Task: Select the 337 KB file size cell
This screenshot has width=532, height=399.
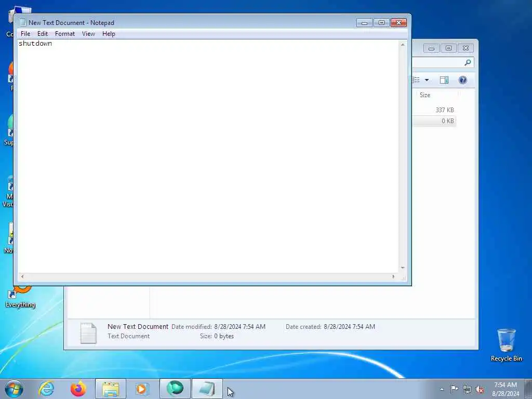Action: click(445, 110)
